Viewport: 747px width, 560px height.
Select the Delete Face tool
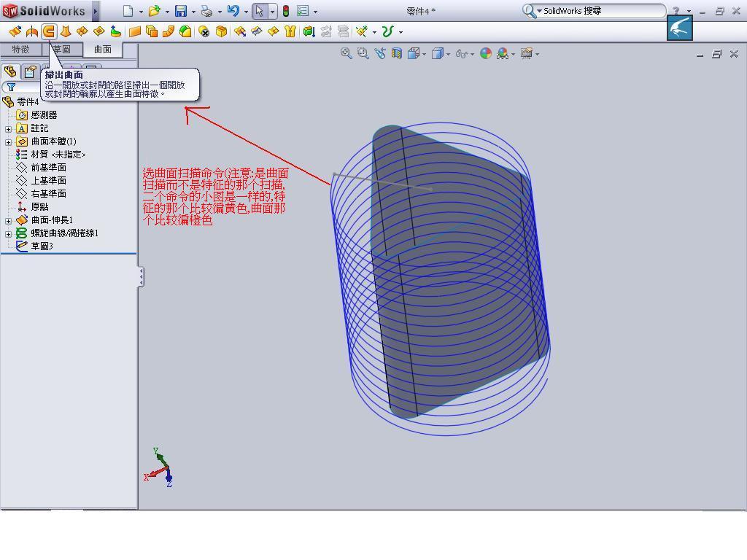204,32
